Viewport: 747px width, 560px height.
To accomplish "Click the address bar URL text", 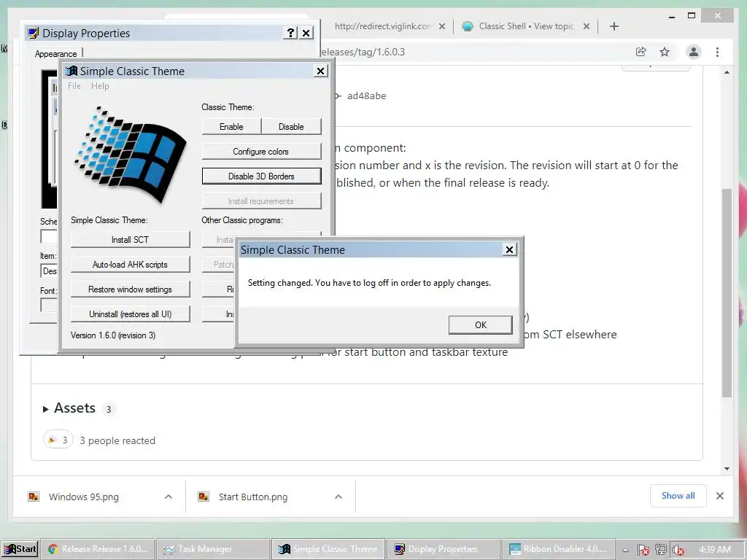I will (362, 52).
